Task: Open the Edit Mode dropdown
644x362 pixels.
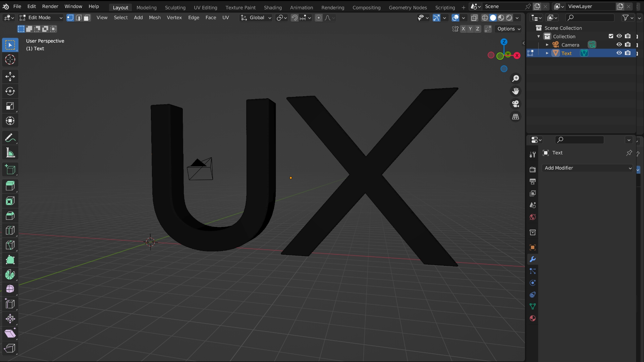Action: 41,18
